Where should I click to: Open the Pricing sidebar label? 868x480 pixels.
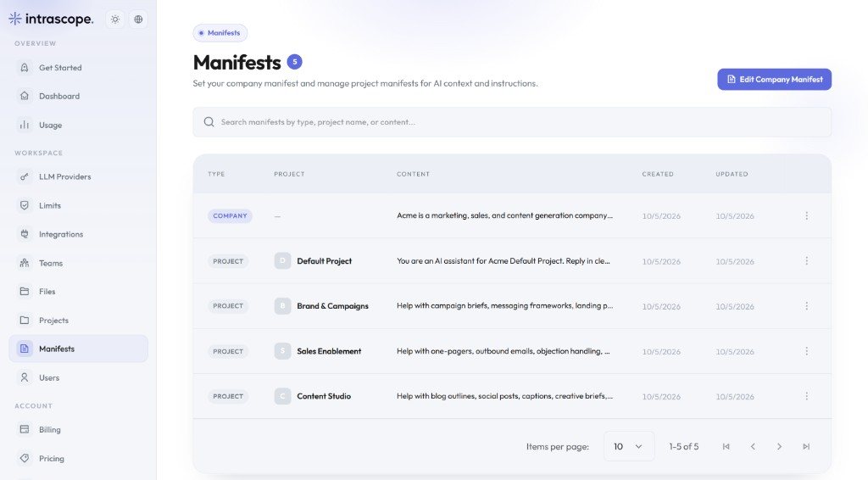click(x=52, y=459)
